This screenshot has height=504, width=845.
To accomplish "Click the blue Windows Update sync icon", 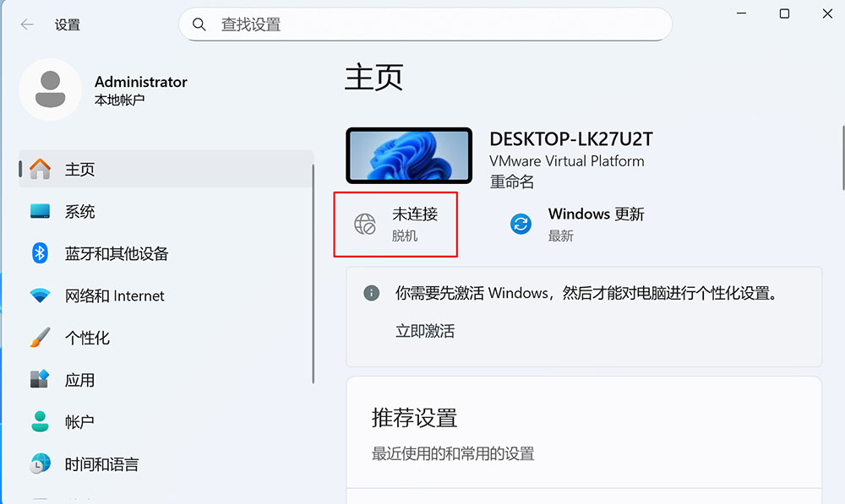I will click(521, 224).
